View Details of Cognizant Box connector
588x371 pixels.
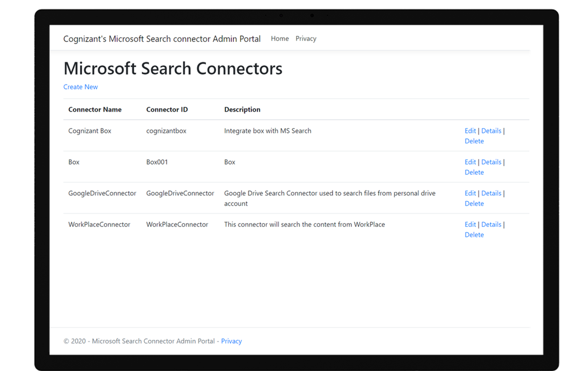(491, 131)
